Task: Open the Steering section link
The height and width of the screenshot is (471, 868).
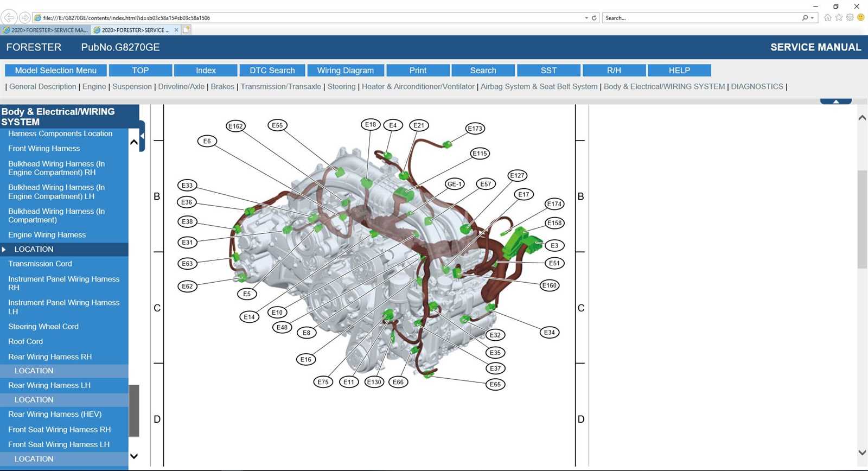Action: pos(341,87)
